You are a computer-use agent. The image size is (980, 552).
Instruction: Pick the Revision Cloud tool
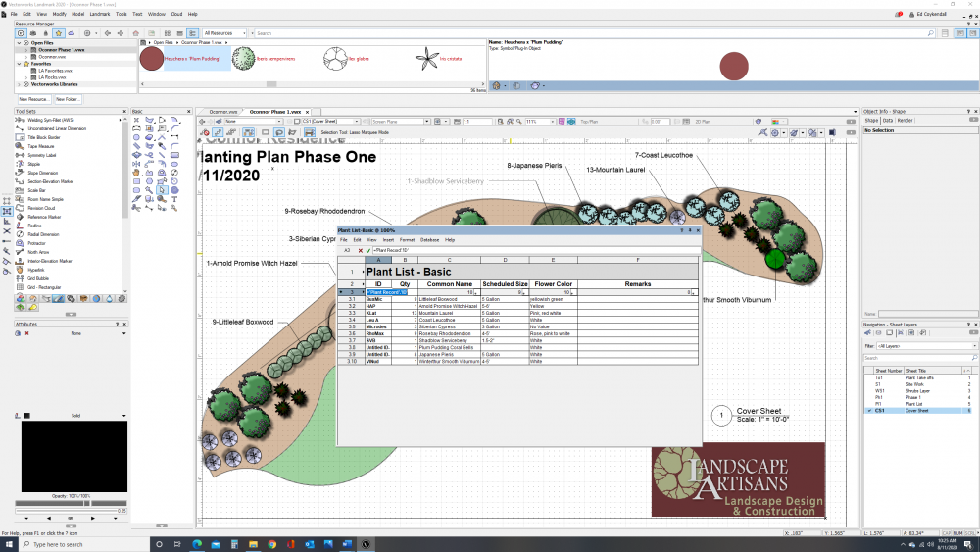tap(42, 208)
